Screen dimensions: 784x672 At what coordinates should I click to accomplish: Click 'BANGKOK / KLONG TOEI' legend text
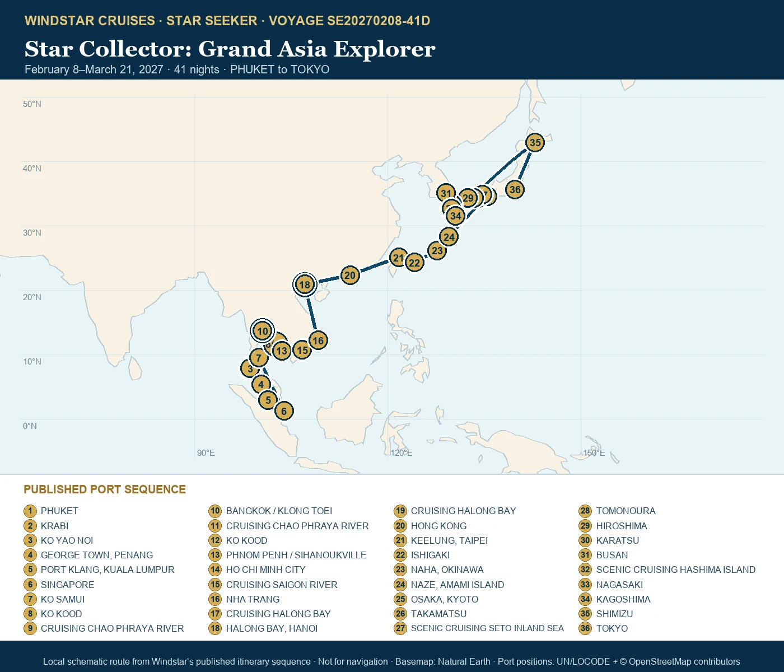click(279, 511)
